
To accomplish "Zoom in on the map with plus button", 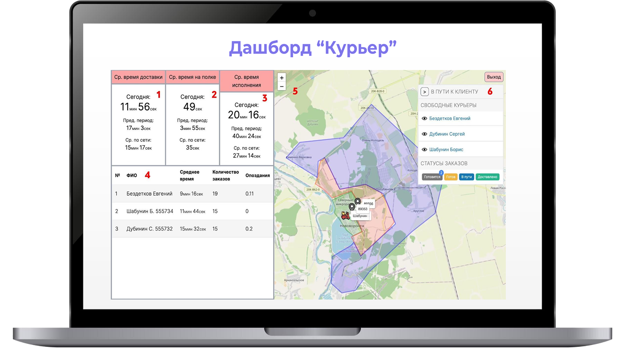I will coord(281,78).
